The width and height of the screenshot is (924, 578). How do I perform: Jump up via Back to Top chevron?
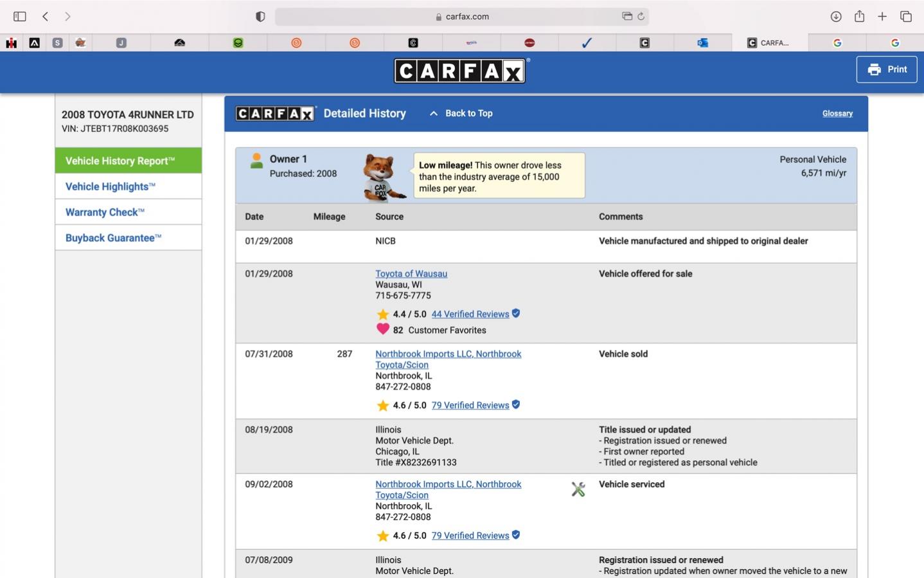(x=434, y=113)
